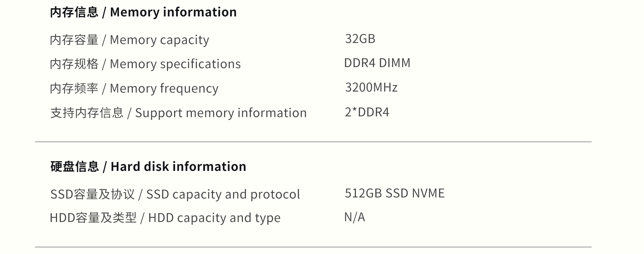Viewport: 644px width, 254px height.
Task: Click the divider line below the memory section
Action: click(x=313, y=142)
